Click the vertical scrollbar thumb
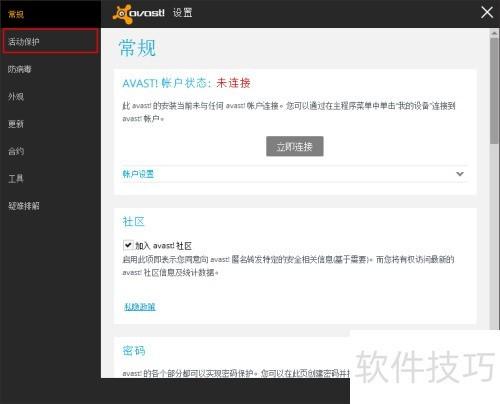This screenshot has width=500, height=404. [494, 91]
